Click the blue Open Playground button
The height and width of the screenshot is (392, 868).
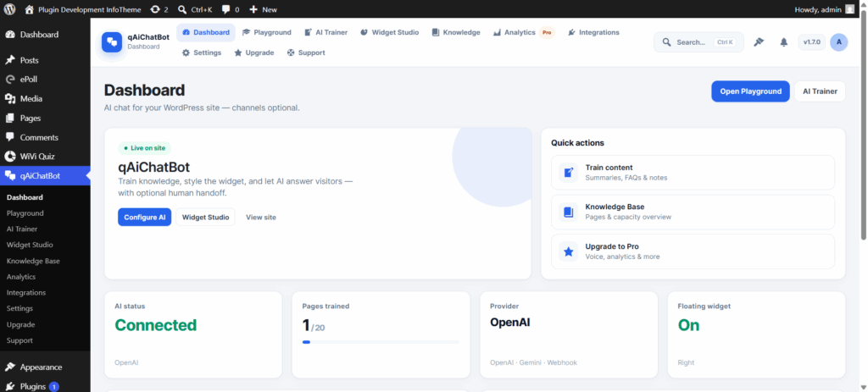(750, 91)
